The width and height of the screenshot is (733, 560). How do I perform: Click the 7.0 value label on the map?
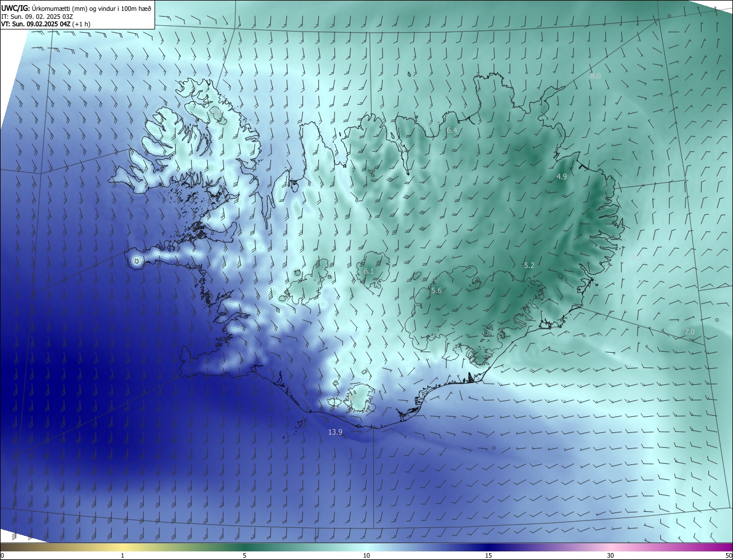(x=689, y=332)
